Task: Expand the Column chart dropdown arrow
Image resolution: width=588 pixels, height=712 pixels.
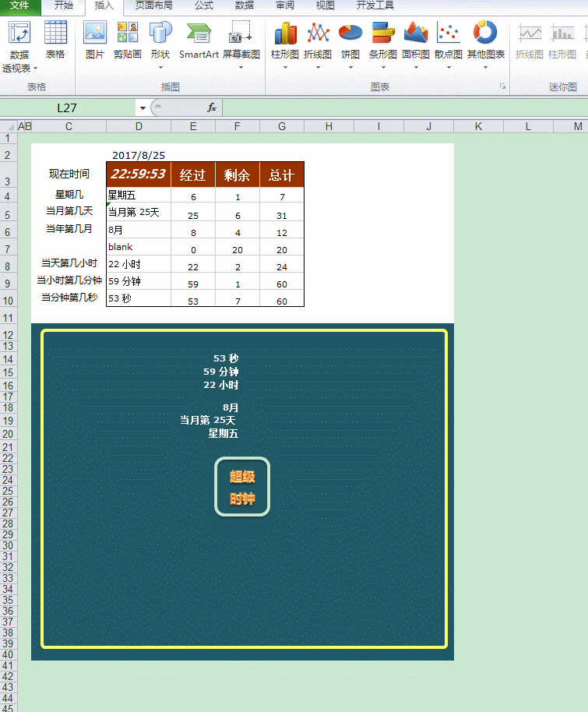Action: [x=285, y=68]
